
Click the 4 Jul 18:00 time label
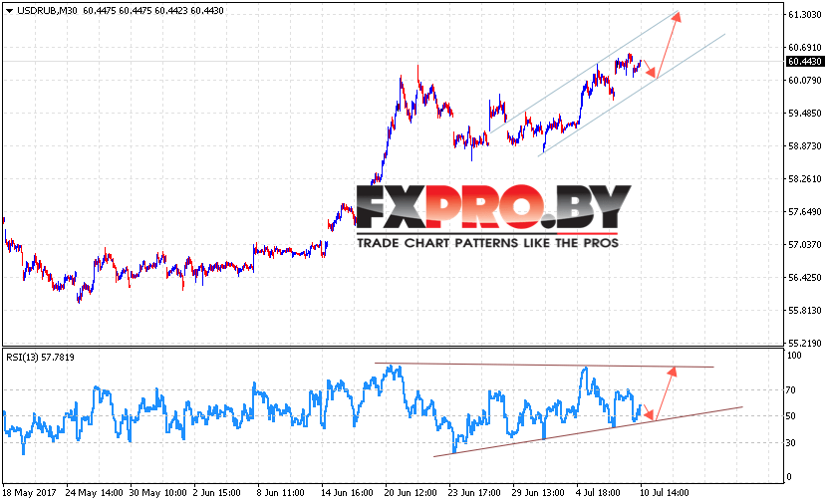click(598, 493)
